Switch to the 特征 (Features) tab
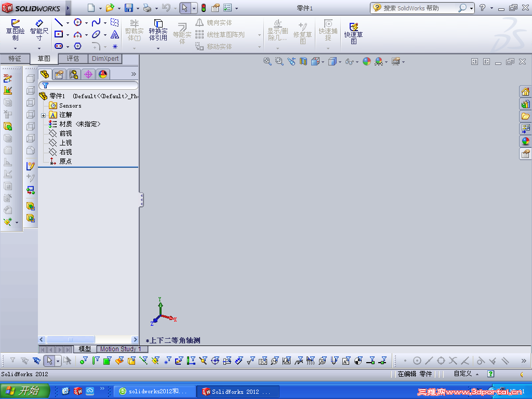The height and width of the screenshot is (399, 532). click(15, 59)
